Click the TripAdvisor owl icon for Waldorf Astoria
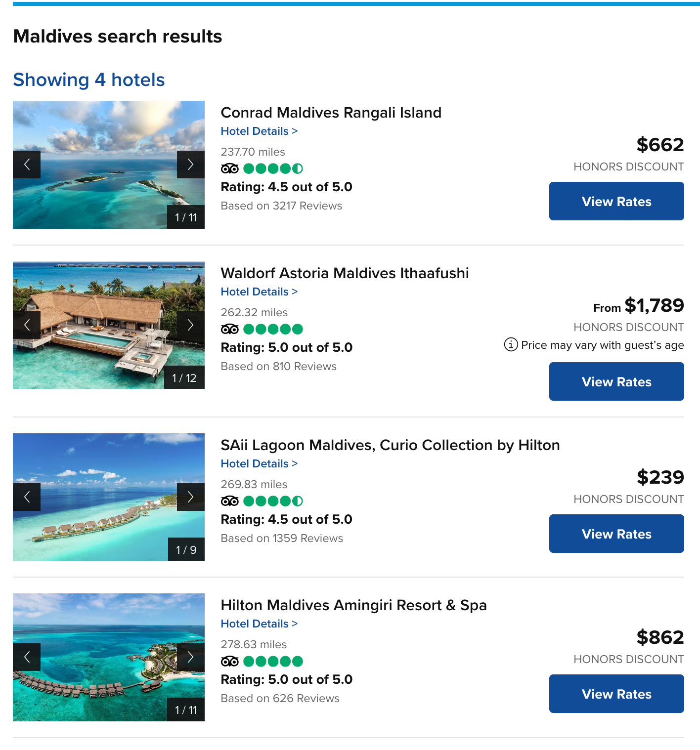This screenshot has width=700, height=750. coord(230,329)
